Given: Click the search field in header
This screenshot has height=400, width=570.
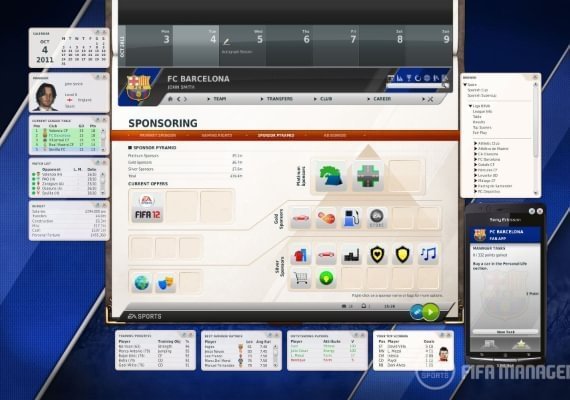Looking at the screenshot, I should (x=414, y=86).
